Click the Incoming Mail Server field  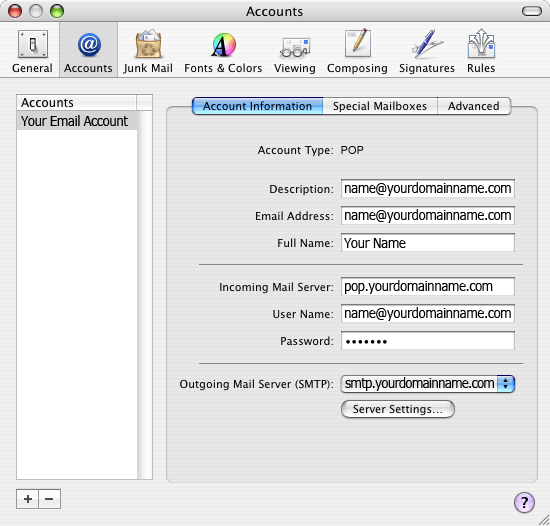428,286
